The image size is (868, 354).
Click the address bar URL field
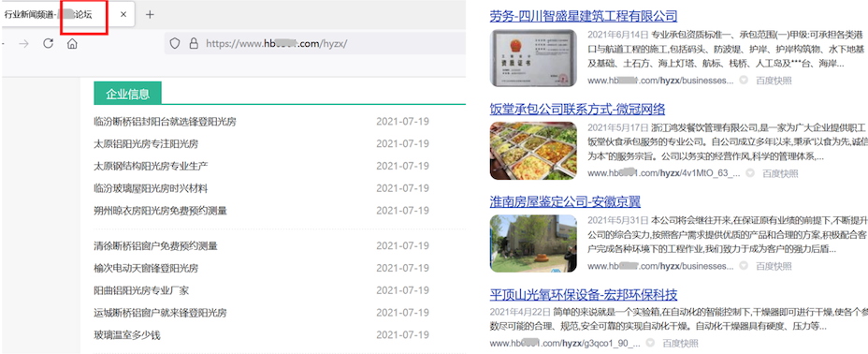(x=315, y=44)
